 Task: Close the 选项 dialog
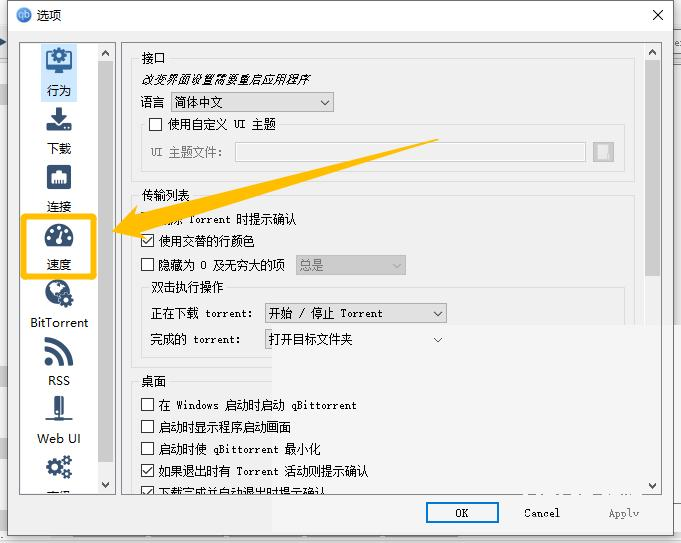pos(658,15)
